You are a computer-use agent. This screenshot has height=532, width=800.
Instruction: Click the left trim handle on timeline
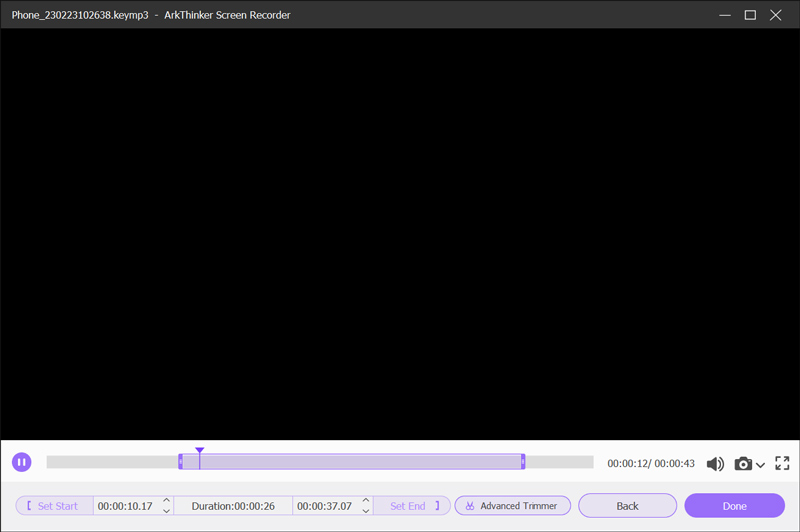181,462
